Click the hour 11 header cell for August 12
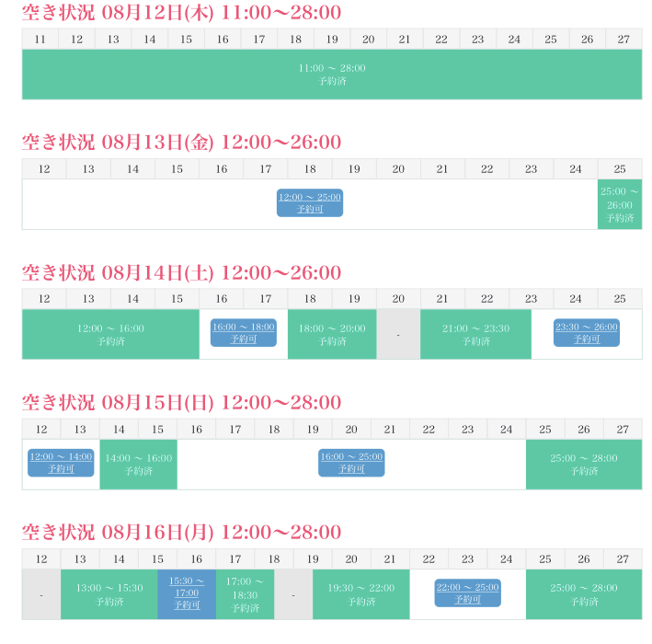The height and width of the screenshot is (644, 652). [40, 39]
